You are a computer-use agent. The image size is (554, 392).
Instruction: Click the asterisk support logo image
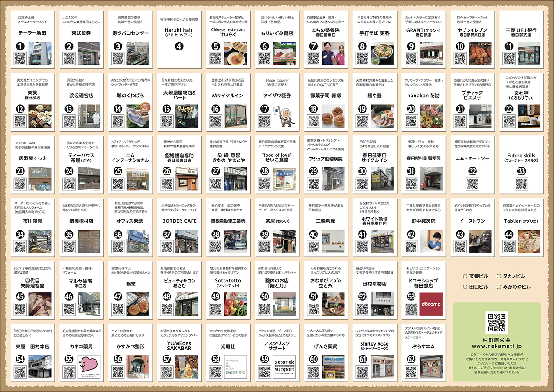(284, 367)
